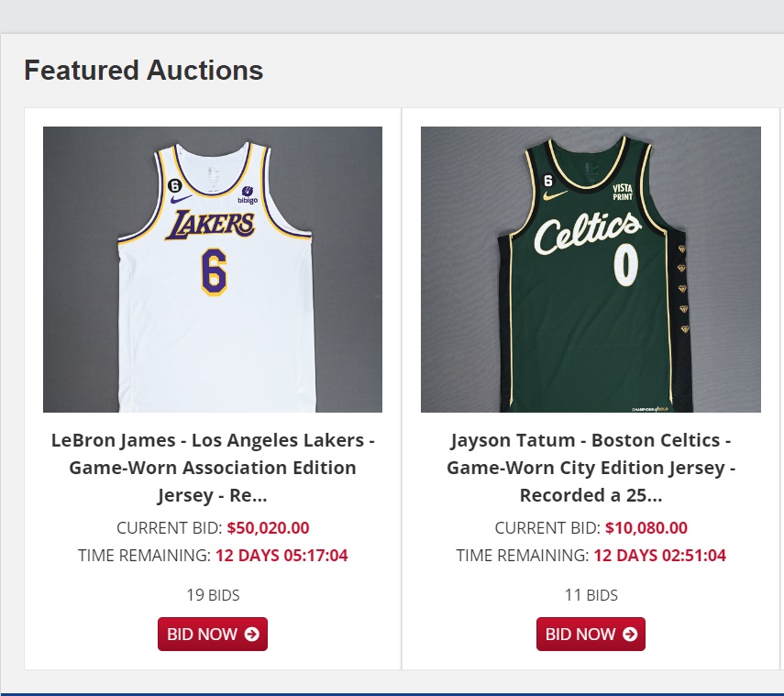The height and width of the screenshot is (696, 784).
Task: Click the Vista Print patch on Celtics jersey
Action: [623, 192]
